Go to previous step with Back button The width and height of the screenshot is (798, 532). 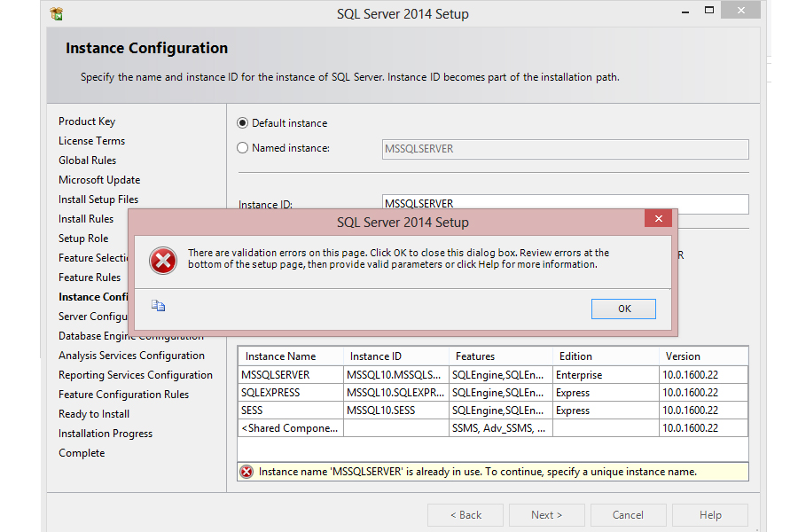click(465, 515)
